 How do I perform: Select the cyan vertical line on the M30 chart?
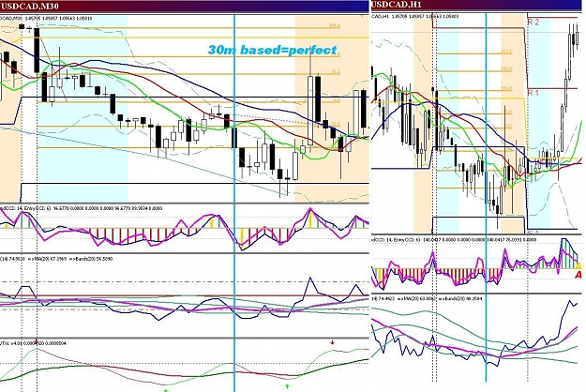[x=234, y=203]
